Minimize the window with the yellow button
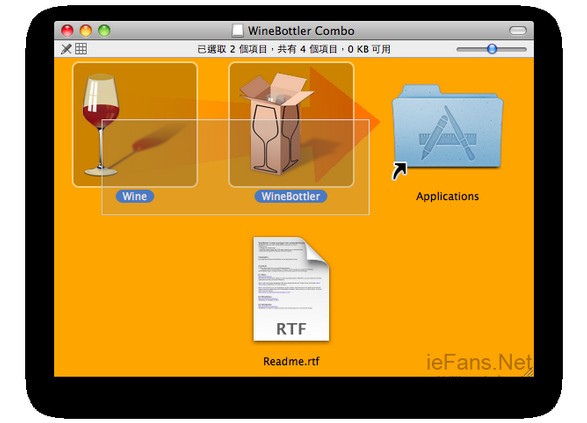 pyautogui.click(x=86, y=30)
